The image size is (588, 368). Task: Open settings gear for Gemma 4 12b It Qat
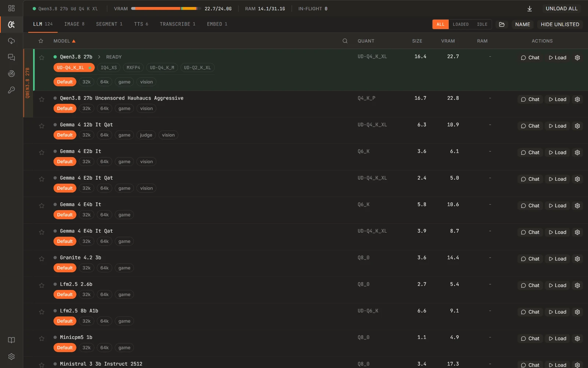click(577, 126)
